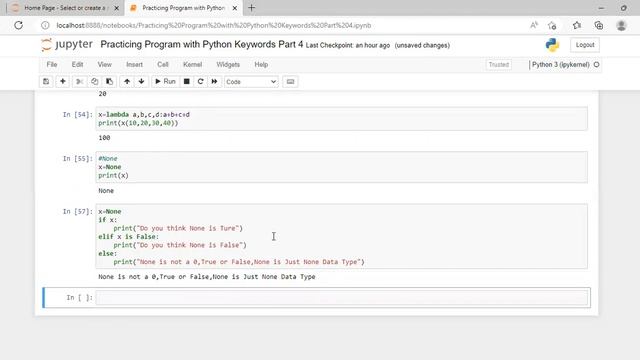This screenshot has height=360, width=640.
Task: Click the In [57] if-elif-else code cell
Action: tap(342, 236)
